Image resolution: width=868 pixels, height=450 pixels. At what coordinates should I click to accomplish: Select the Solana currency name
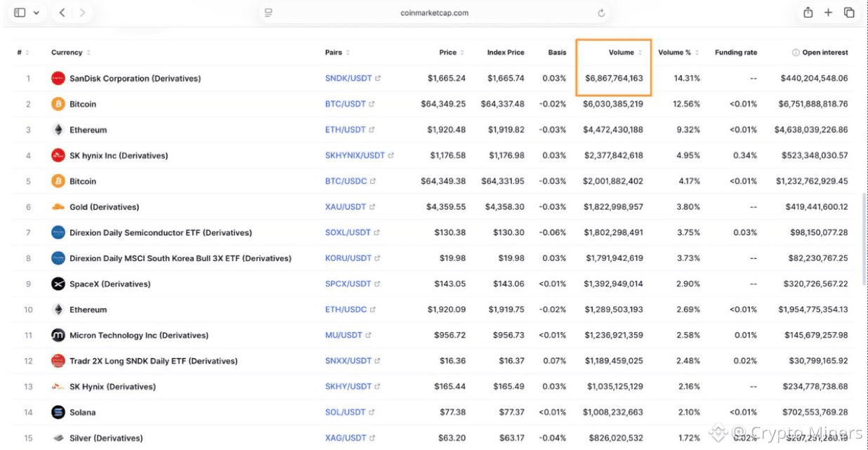pos(82,412)
